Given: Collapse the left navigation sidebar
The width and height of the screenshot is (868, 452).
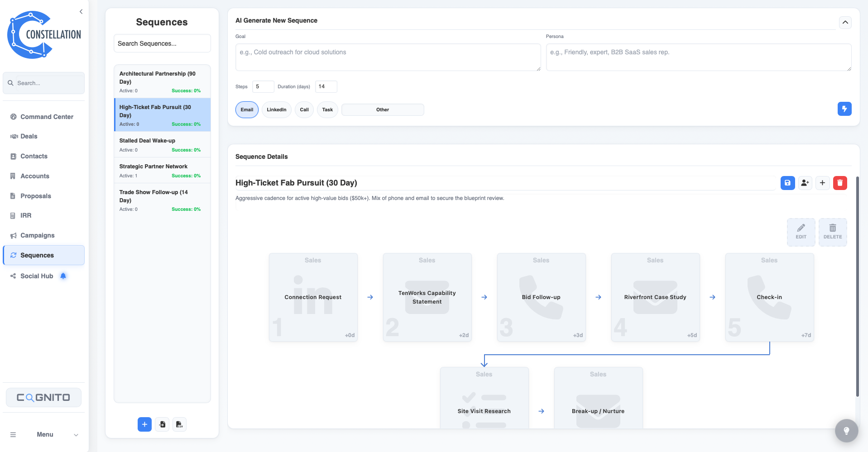Looking at the screenshot, I should [81, 11].
